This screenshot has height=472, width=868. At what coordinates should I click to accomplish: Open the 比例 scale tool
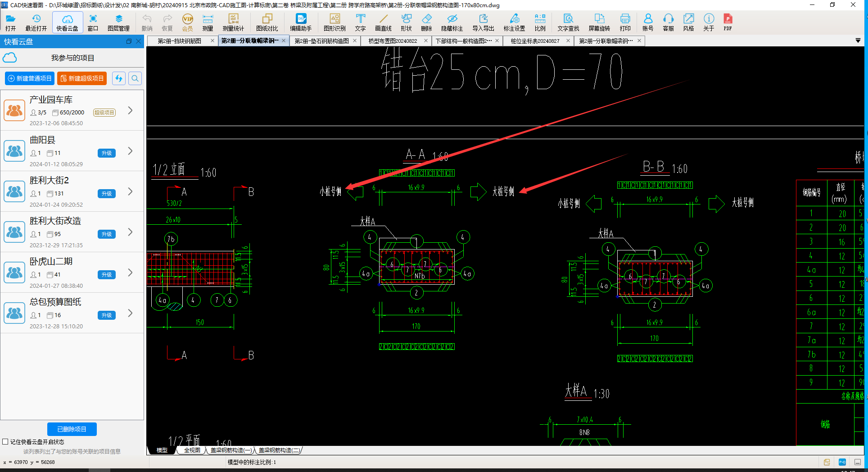540,22
